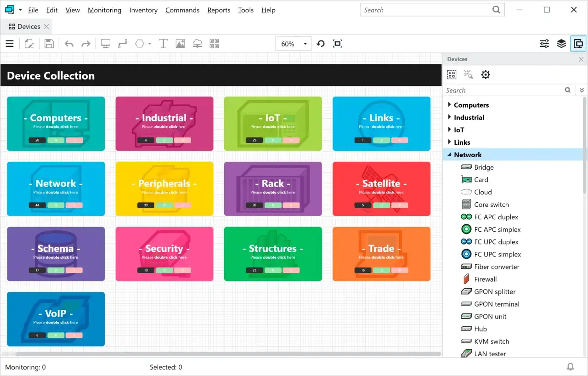Open Devices panel settings gear
The width and height of the screenshot is (588, 376).
pyautogui.click(x=486, y=74)
